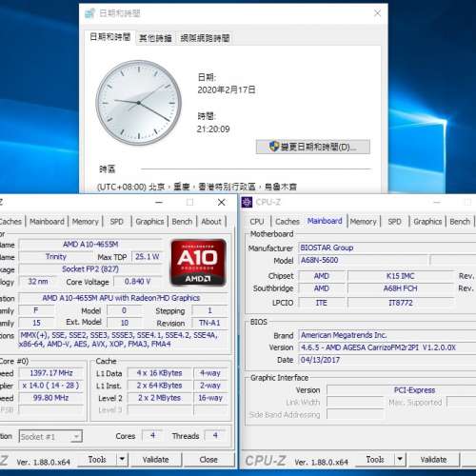Click the BIOS Date 04/13/2017
476x476 pixels.
387,360
